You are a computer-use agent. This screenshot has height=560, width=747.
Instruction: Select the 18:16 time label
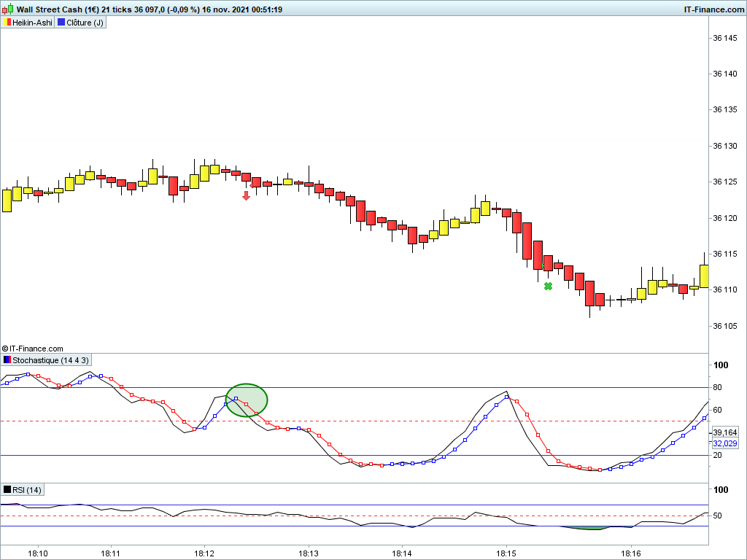pos(631,553)
